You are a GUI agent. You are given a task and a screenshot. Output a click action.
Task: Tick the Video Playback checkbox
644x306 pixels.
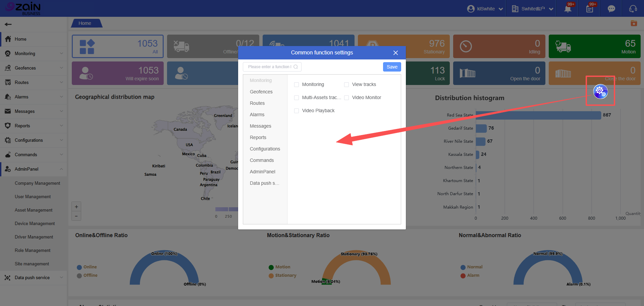tap(297, 111)
